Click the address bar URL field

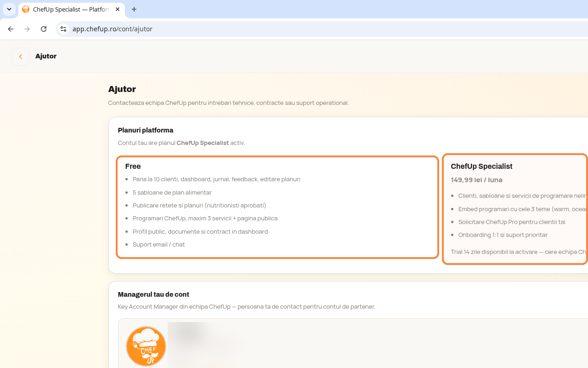click(x=322, y=29)
